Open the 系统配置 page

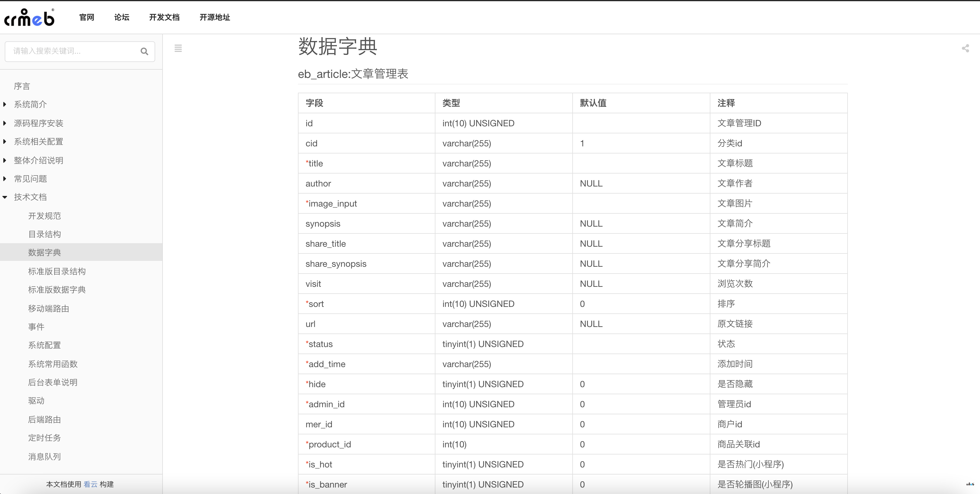tap(45, 345)
